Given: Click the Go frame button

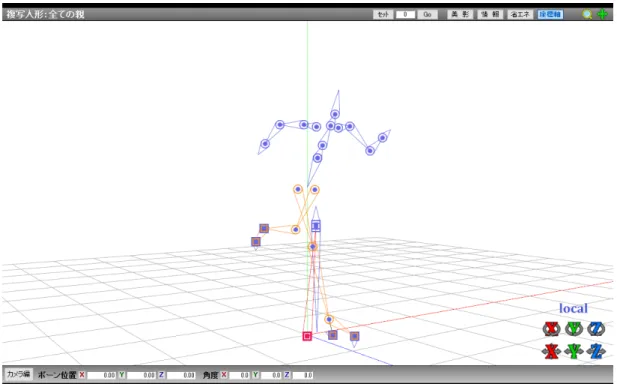Looking at the screenshot, I should [427, 15].
